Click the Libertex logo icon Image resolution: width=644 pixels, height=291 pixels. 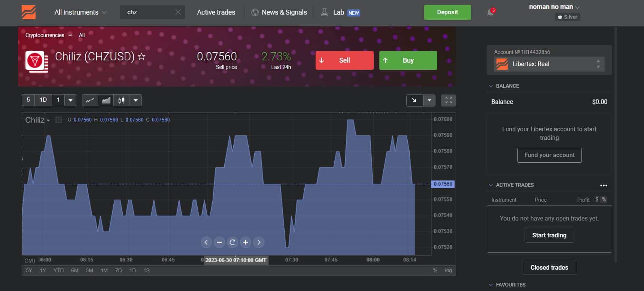coord(28,12)
